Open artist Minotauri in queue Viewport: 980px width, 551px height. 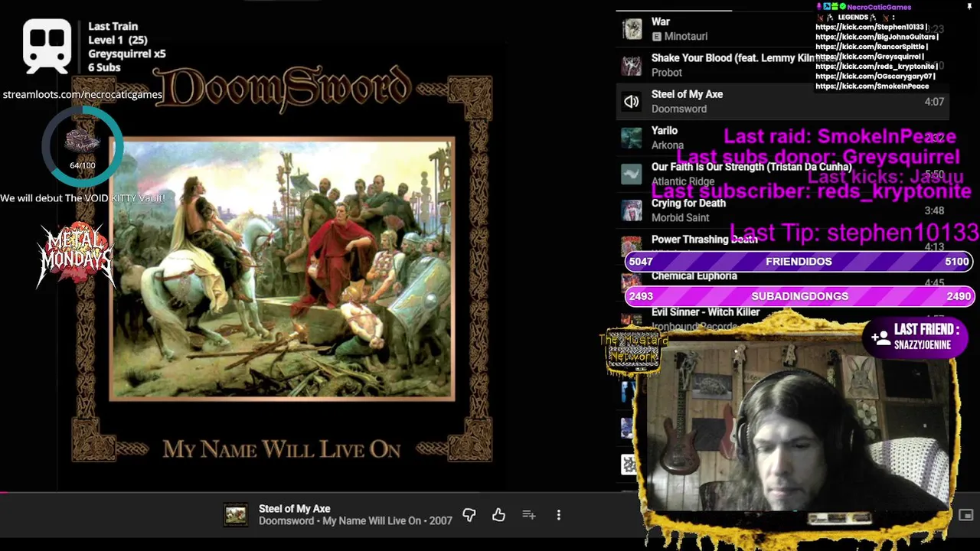point(685,37)
